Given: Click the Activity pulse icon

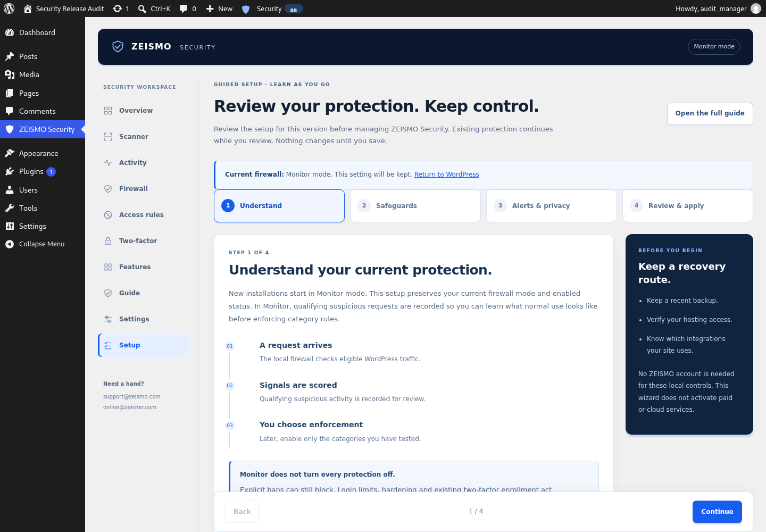Looking at the screenshot, I should (108, 163).
